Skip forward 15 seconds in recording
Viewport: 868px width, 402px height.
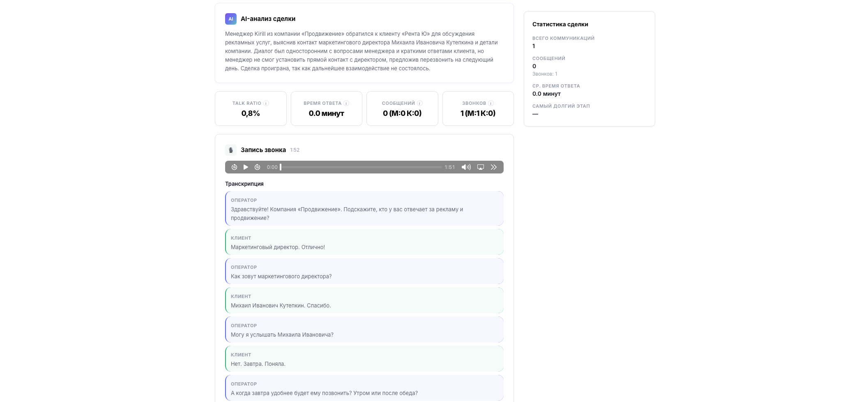tap(257, 167)
